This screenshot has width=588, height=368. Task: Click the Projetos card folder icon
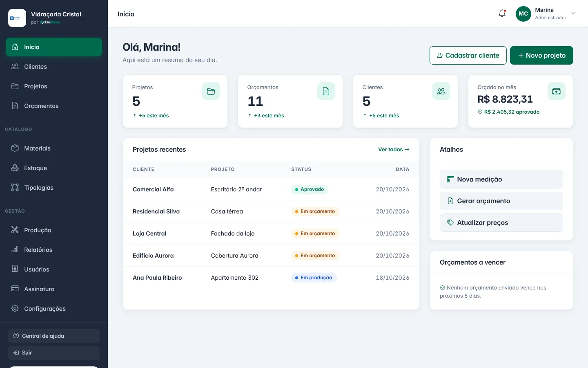(211, 91)
